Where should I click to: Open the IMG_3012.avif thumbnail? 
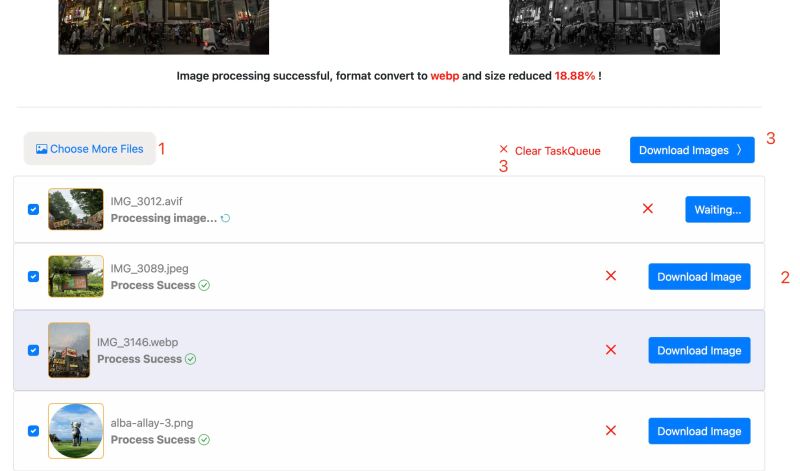click(76, 209)
